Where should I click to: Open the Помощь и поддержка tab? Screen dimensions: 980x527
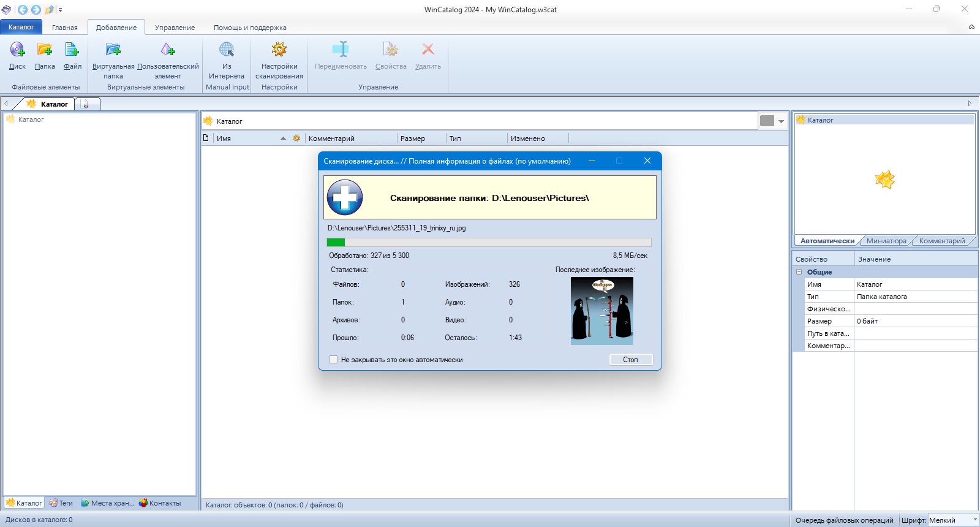[x=250, y=28]
